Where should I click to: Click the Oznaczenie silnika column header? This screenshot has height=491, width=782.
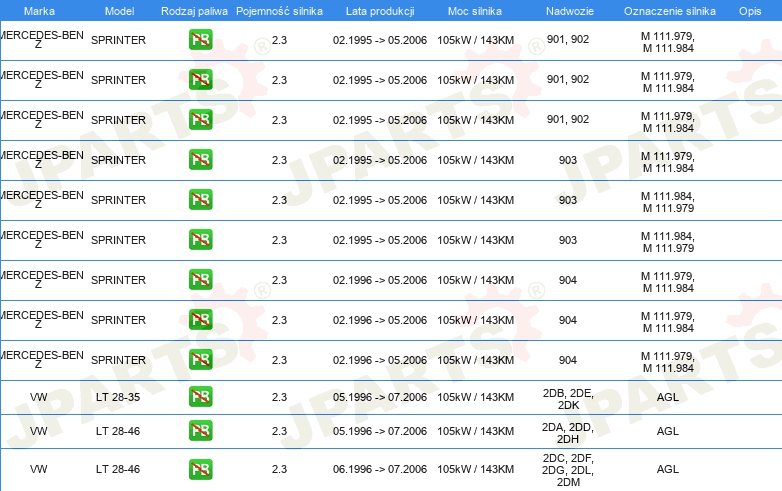click(x=667, y=10)
